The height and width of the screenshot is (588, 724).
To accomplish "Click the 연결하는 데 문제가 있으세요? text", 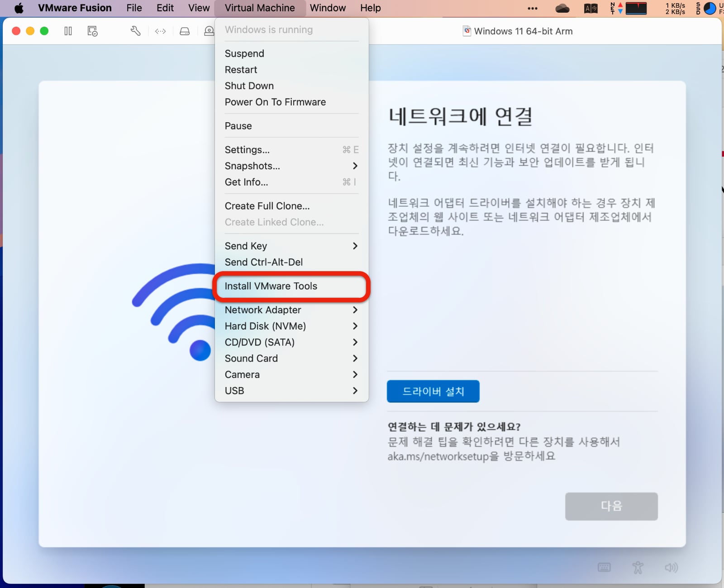I will point(454,426).
